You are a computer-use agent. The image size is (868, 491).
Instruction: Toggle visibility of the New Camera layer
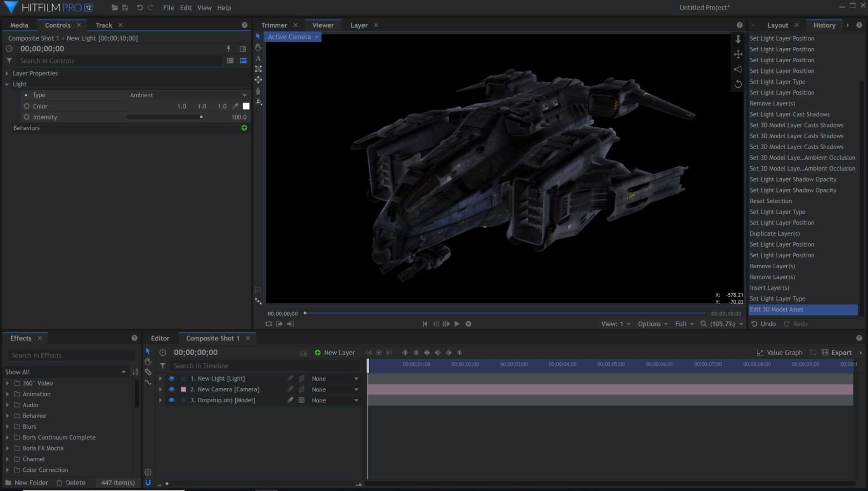click(172, 389)
